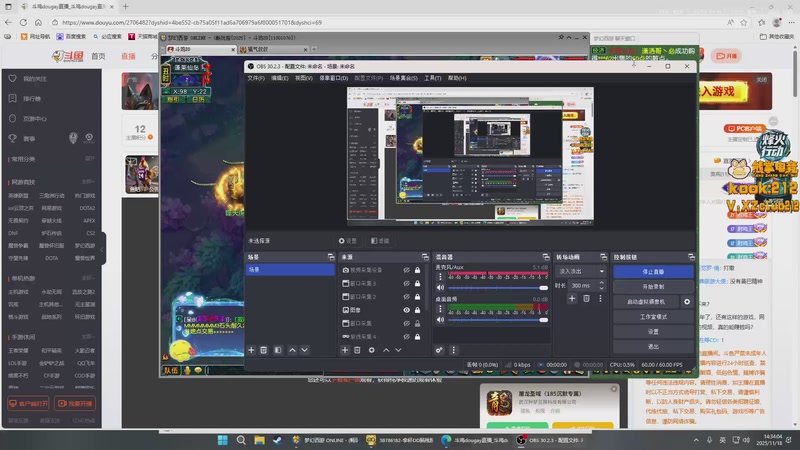Toggle lock on 游戏采集 4 source
The width and height of the screenshot is (800, 450).
click(x=417, y=337)
